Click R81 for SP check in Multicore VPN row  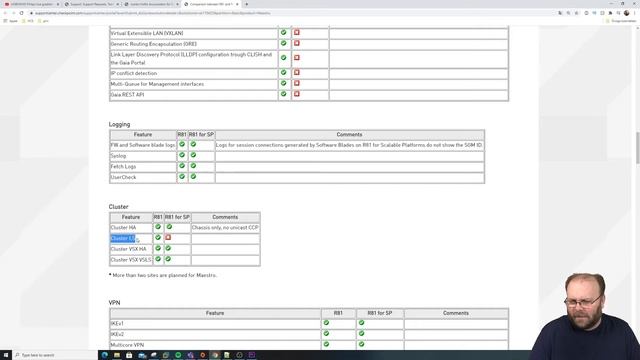coord(361,344)
